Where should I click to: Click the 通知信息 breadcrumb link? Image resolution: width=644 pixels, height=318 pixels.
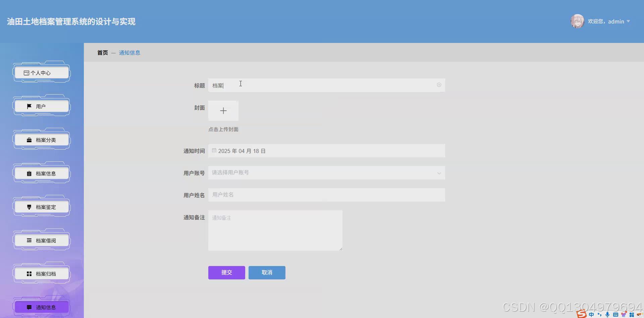point(130,53)
